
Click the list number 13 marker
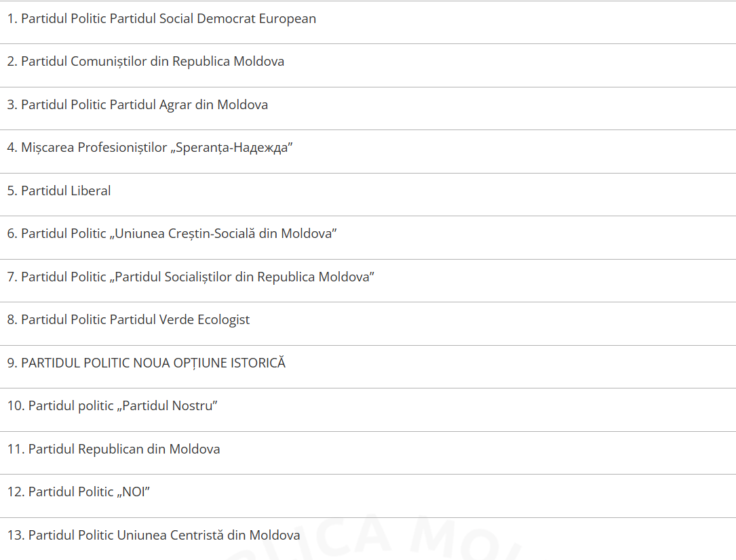16,536
